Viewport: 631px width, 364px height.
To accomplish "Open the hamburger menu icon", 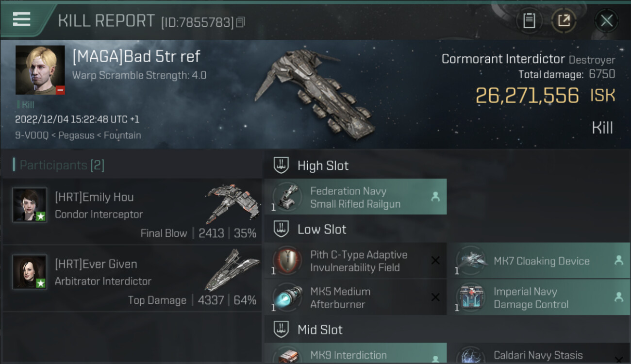I will click(x=22, y=19).
